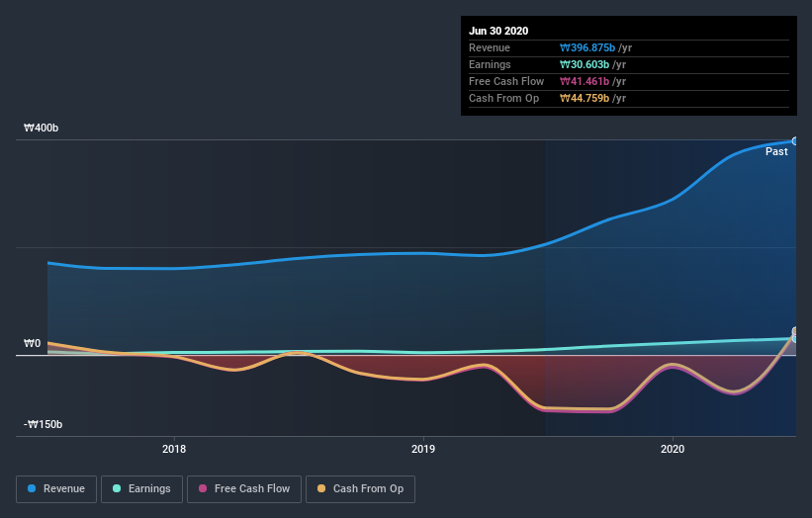Click the blue Revenue legend dot
This screenshot has width=812, height=518.
(x=32, y=488)
